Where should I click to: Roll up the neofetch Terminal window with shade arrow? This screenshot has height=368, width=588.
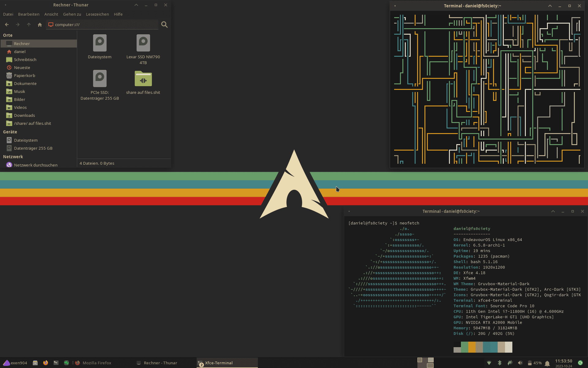tap(553, 211)
